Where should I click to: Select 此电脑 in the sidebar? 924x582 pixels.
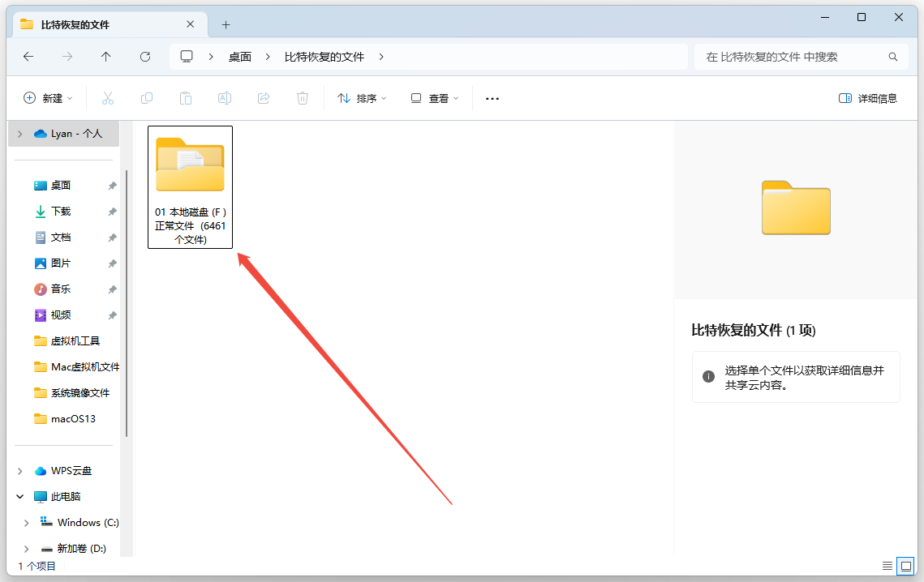58,497
